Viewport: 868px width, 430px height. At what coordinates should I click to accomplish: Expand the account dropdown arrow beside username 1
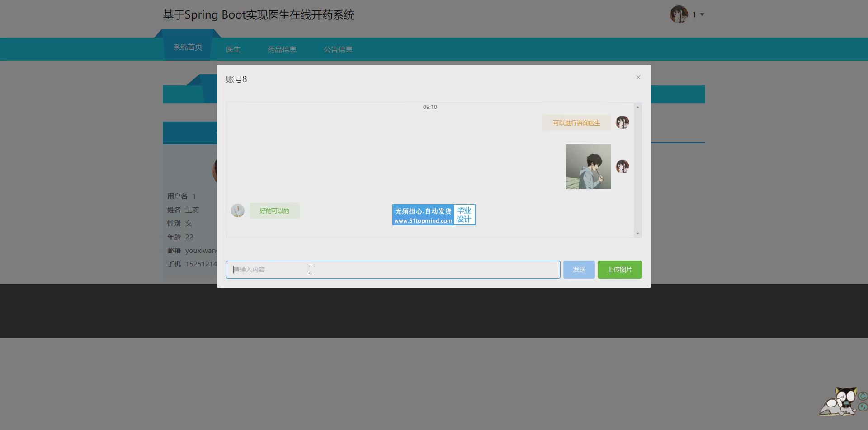click(702, 14)
